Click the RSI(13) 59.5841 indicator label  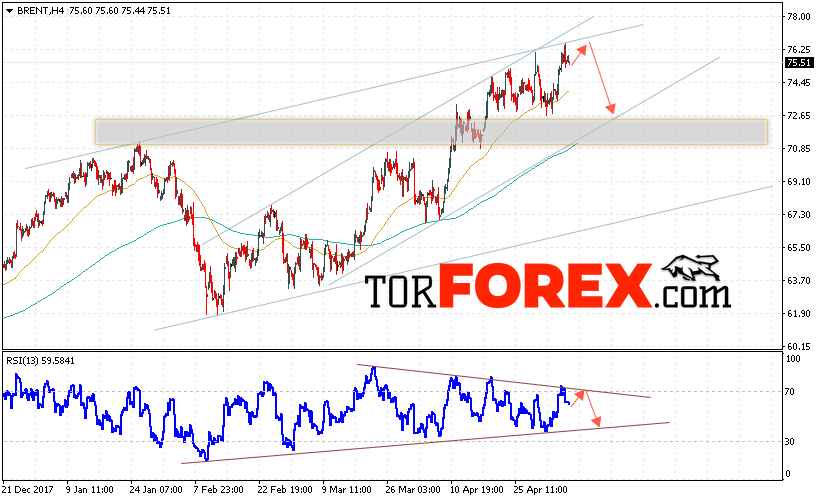pos(40,361)
